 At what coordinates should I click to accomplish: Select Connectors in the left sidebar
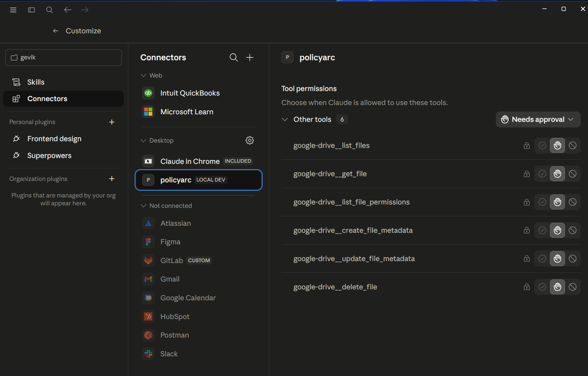tap(63, 99)
